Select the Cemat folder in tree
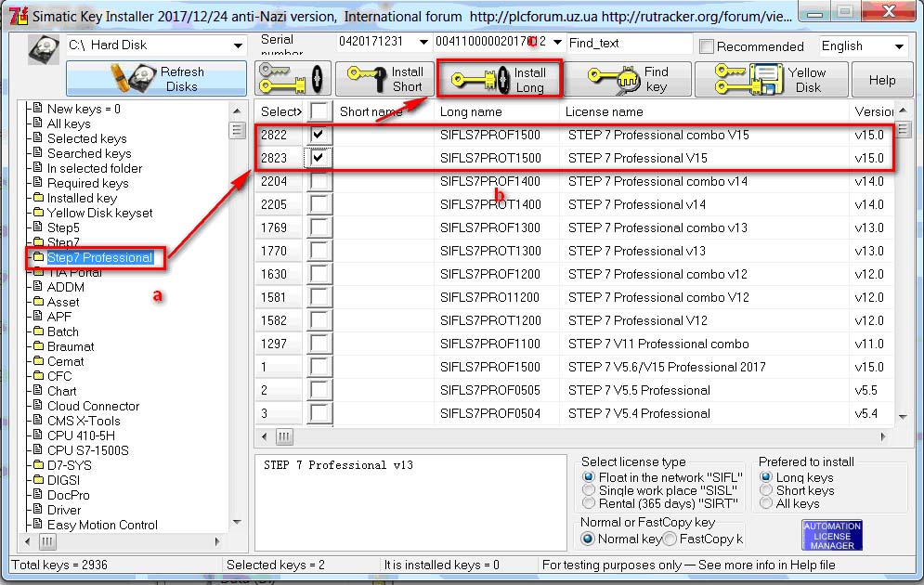 pyautogui.click(x=65, y=361)
